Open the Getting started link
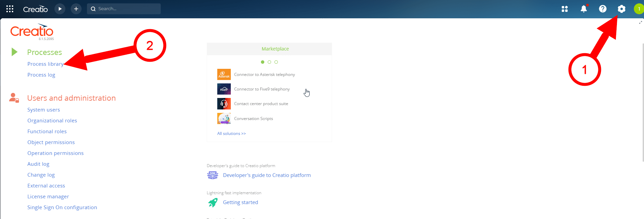This screenshot has height=219, width=644. [241, 202]
